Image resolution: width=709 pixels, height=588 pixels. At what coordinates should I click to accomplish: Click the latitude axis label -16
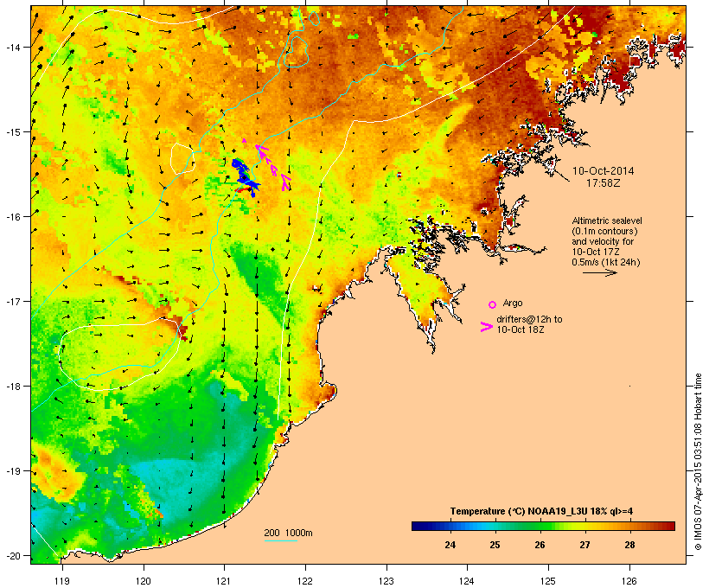(x=12, y=217)
